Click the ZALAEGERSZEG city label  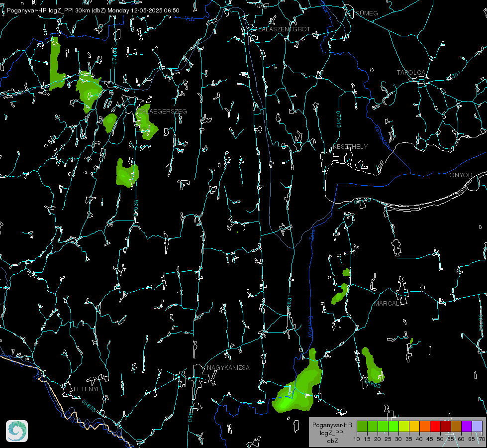[163, 112]
